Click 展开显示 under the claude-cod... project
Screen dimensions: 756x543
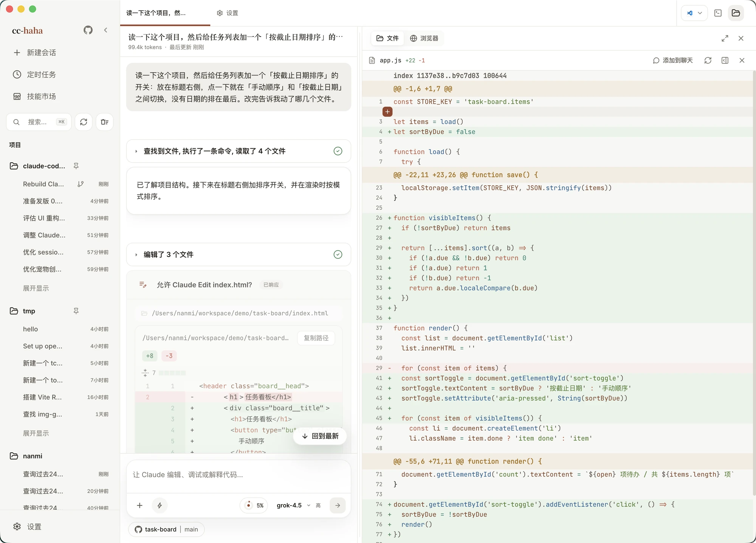click(x=36, y=288)
